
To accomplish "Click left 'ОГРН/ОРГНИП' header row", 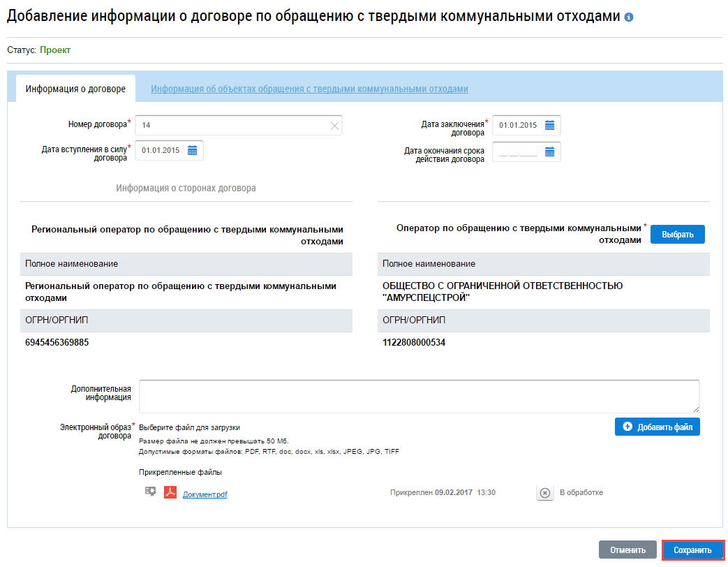I will [186, 321].
